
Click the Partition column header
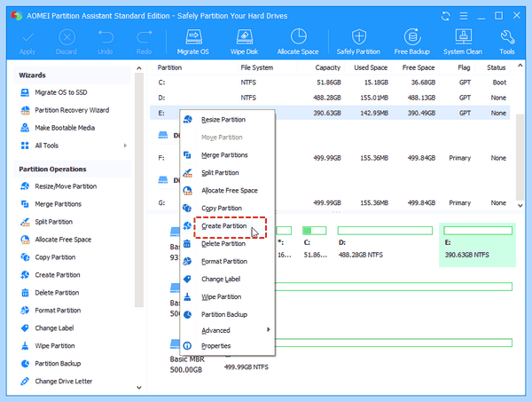point(169,67)
